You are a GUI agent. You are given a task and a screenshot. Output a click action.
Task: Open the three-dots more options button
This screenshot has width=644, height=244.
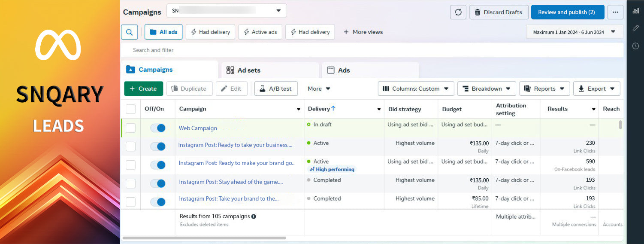tap(615, 12)
